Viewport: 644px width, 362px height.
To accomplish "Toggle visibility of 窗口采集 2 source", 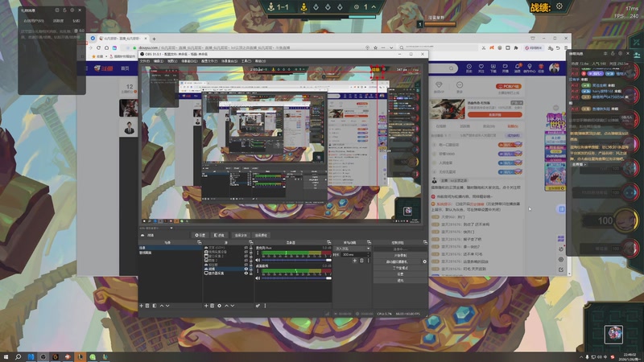I will (x=246, y=256).
